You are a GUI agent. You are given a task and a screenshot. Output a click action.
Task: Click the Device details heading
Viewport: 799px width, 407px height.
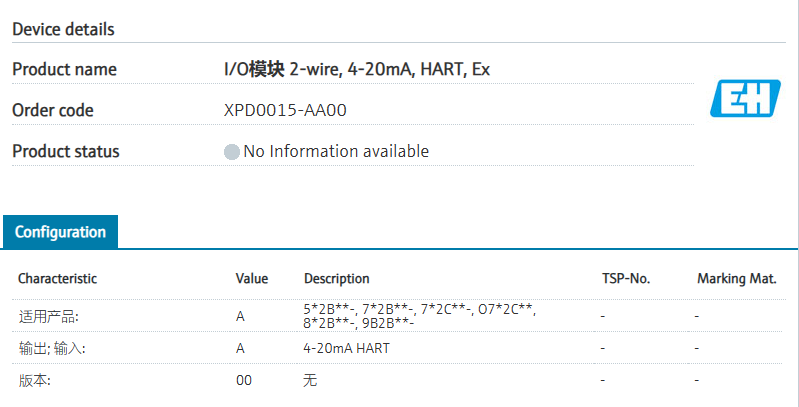(63, 29)
